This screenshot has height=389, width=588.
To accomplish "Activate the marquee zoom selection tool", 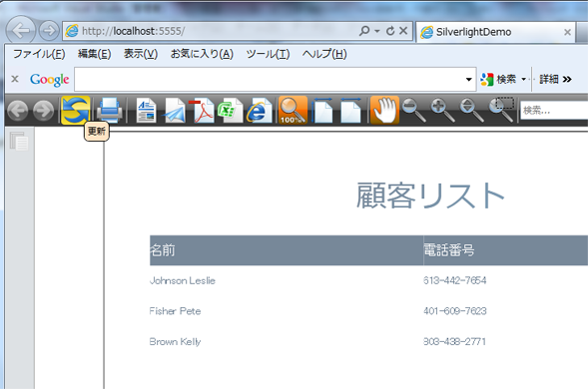I will (x=502, y=110).
